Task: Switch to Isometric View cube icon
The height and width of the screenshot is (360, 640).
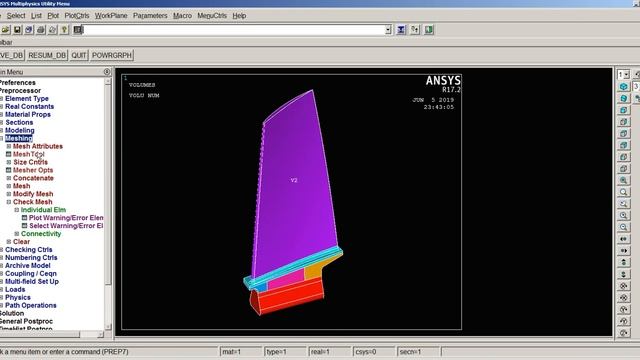Action: pyautogui.click(x=623, y=87)
